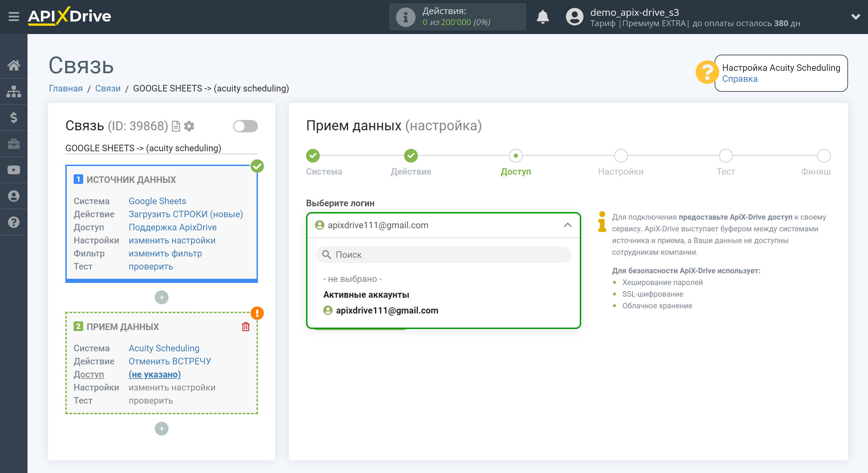Go to Главная breadcrumb
868x473 pixels.
pyautogui.click(x=66, y=88)
